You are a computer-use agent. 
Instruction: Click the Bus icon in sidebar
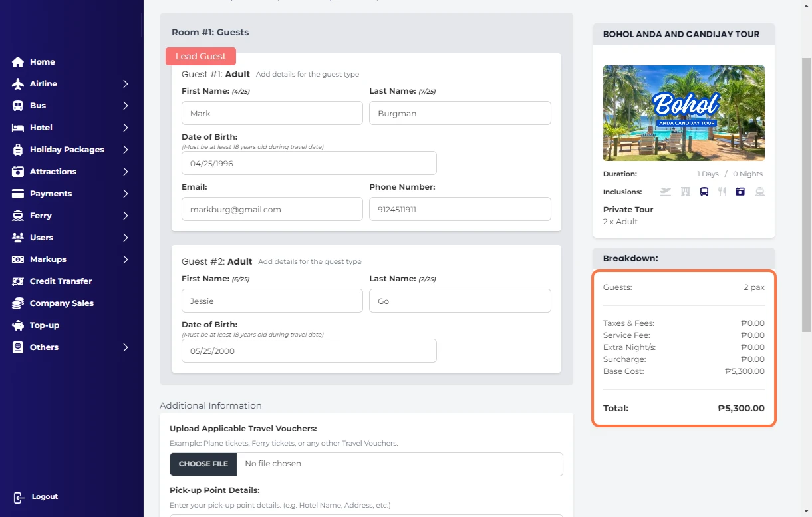[18, 106]
